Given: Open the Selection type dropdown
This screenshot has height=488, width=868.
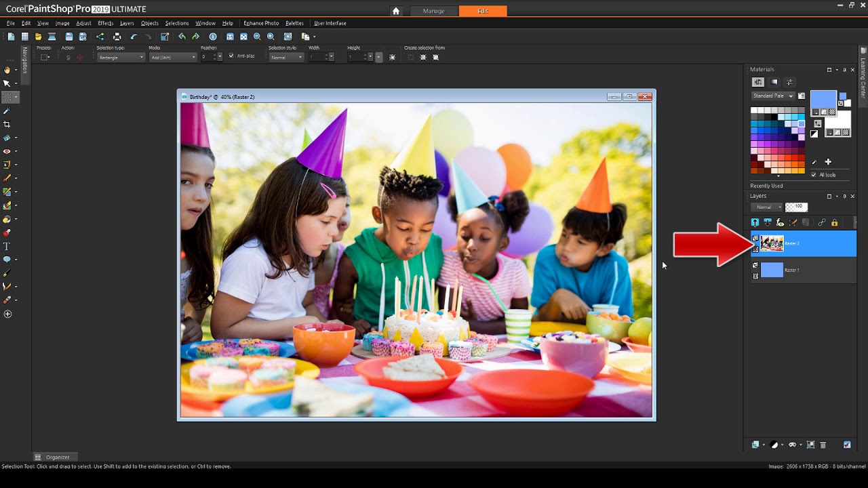Looking at the screenshot, I should tap(121, 58).
